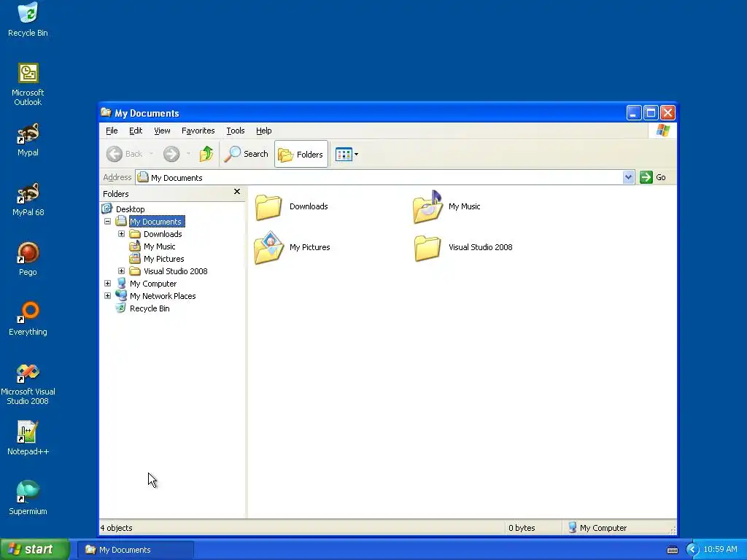This screenshot has height=560, width=747.
Task: Minimize the My Documents window
Action: [634, 113]
